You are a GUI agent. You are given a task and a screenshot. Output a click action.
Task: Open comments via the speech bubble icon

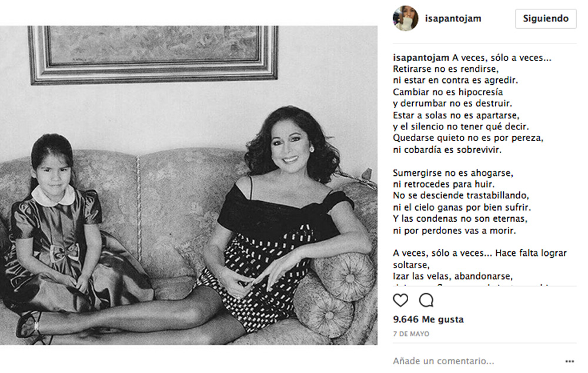click(x=426, y=300)
